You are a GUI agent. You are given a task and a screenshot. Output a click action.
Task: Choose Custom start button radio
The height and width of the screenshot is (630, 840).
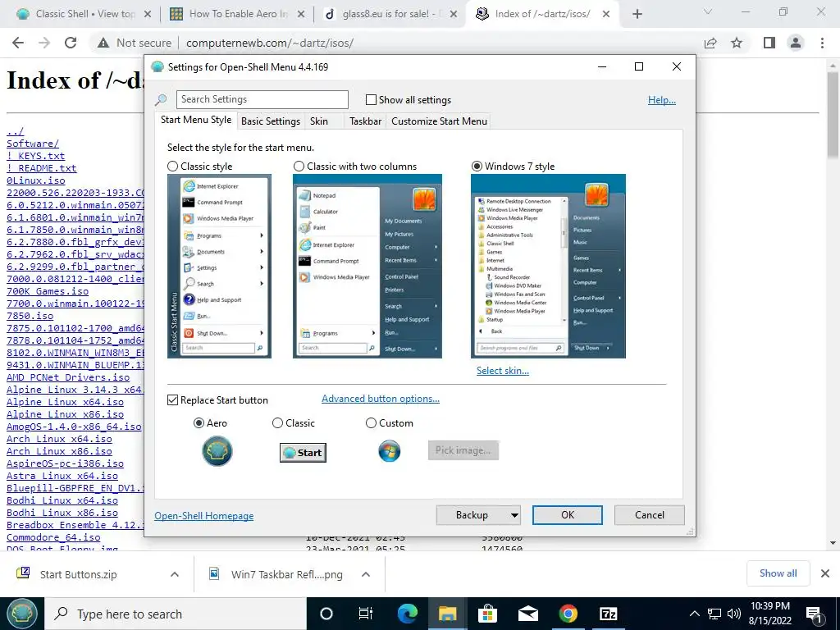pyautogui.click(x=371, y=423)
